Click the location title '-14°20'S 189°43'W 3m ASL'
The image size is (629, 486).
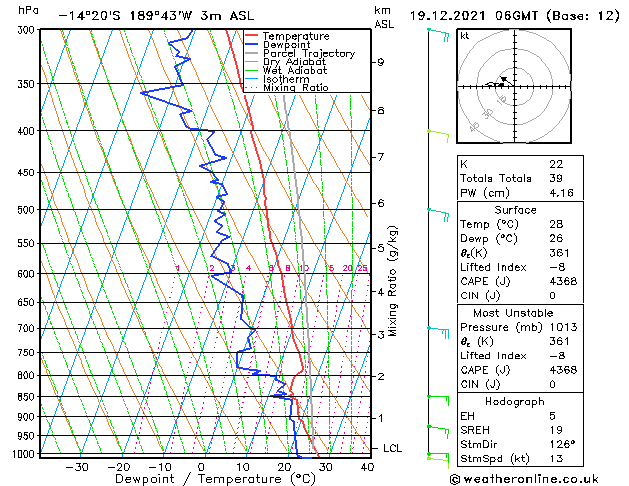156,16
